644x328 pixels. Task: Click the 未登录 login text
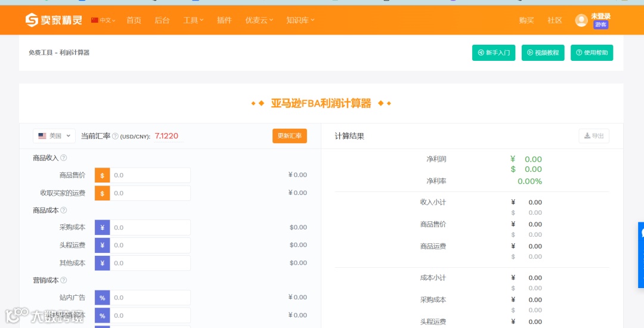coord(601,16)
